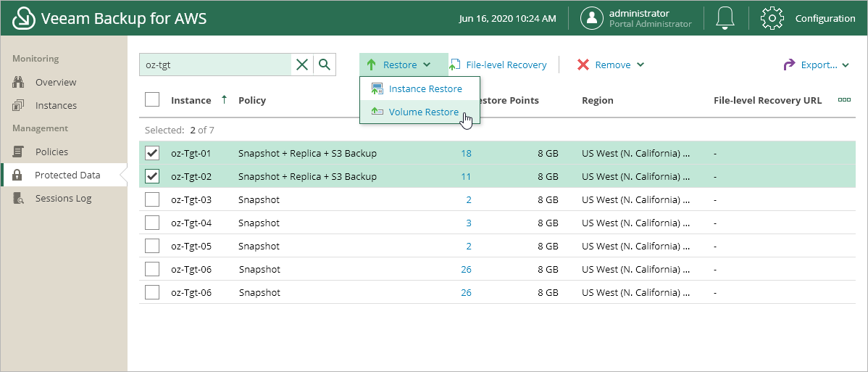868x372 pixels.
Task: Click the administrator account name
Action: 639,13
